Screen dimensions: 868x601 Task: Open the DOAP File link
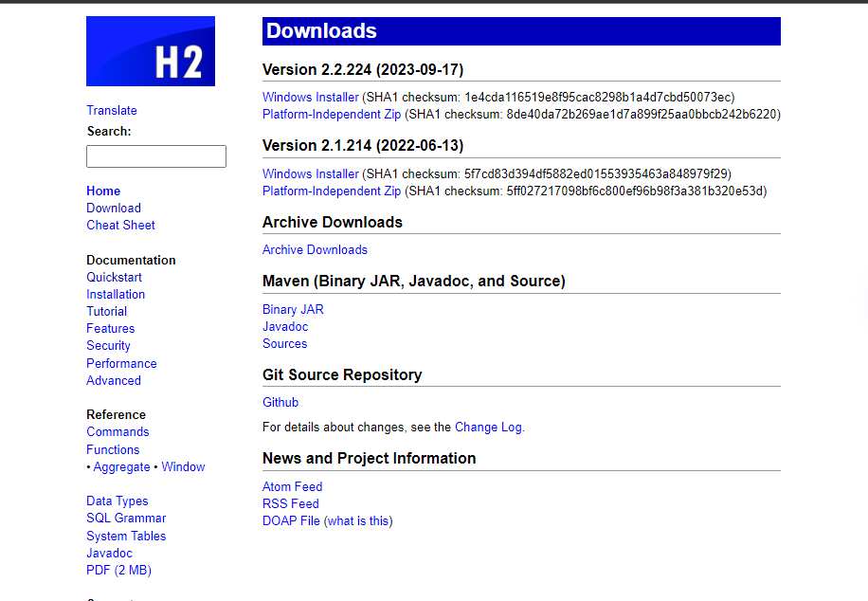tap(291, 521)
